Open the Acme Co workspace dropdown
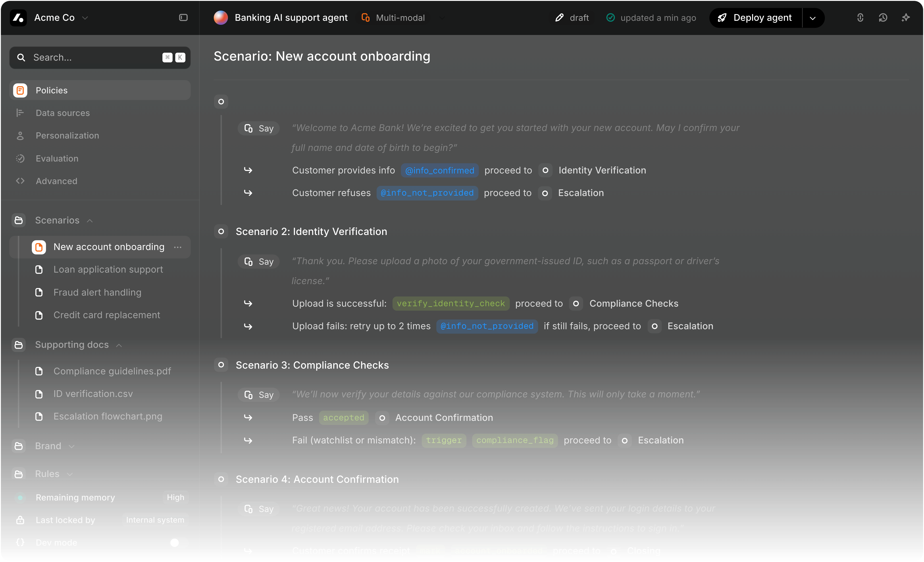The image size is (924, 562). pos(85,18)
